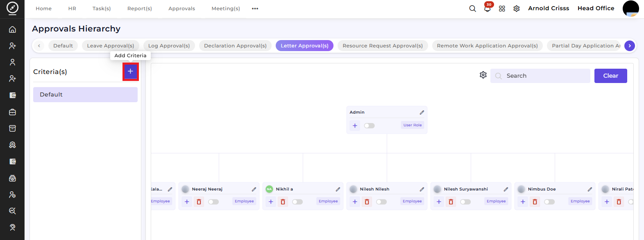Image resolution: width=644 pixels, height=240 pixels.
Task: Delete the Nilesh Suryawanshi node
Action: (x=451, y=202)
